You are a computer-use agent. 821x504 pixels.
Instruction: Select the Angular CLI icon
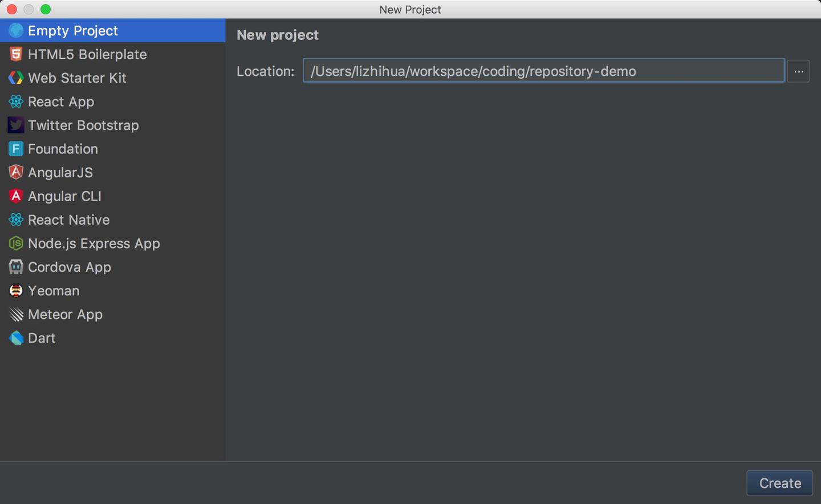point(15,196)
